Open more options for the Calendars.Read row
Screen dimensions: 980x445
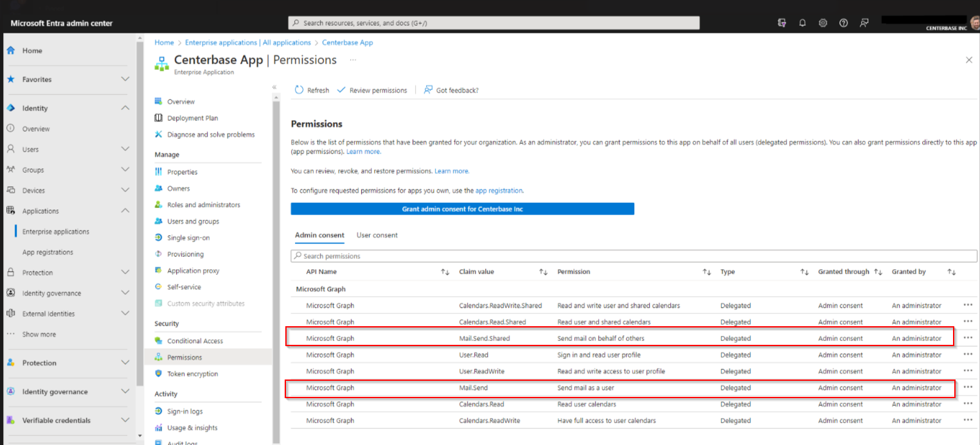(968, 404)
